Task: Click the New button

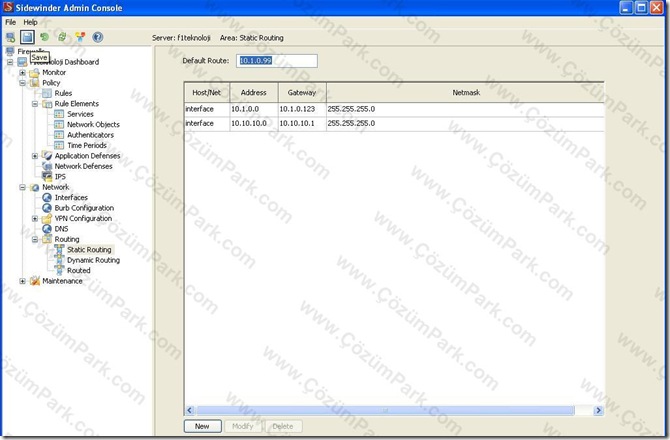Action: pos(203,426)
